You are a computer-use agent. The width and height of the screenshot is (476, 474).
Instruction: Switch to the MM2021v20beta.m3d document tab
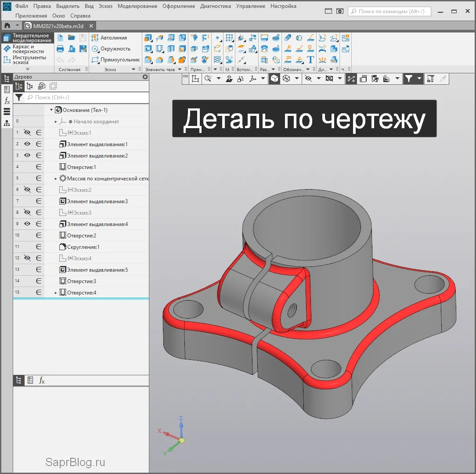[58, 26]
